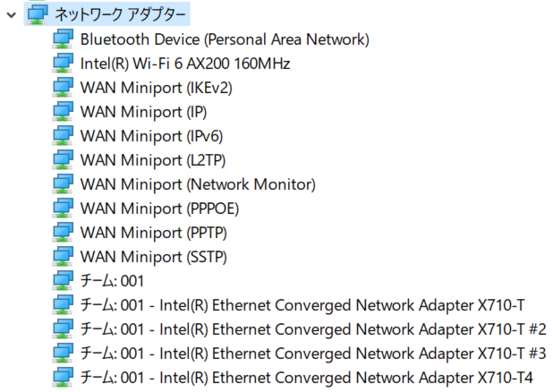This screenshot has height=392, width=553.
Task: Click the WAN Miniport (PPPOE) icon
Action: pyautogui.click(x=64, y=209)
